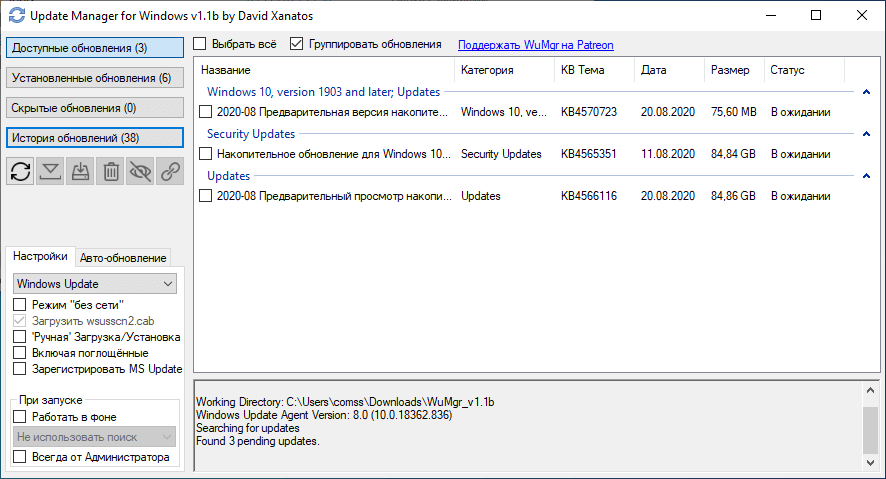Image resolution: width=886 pixels, height=479 pixels.
Task: Sort by the "Категория" column header
Action: click(505, 70)
